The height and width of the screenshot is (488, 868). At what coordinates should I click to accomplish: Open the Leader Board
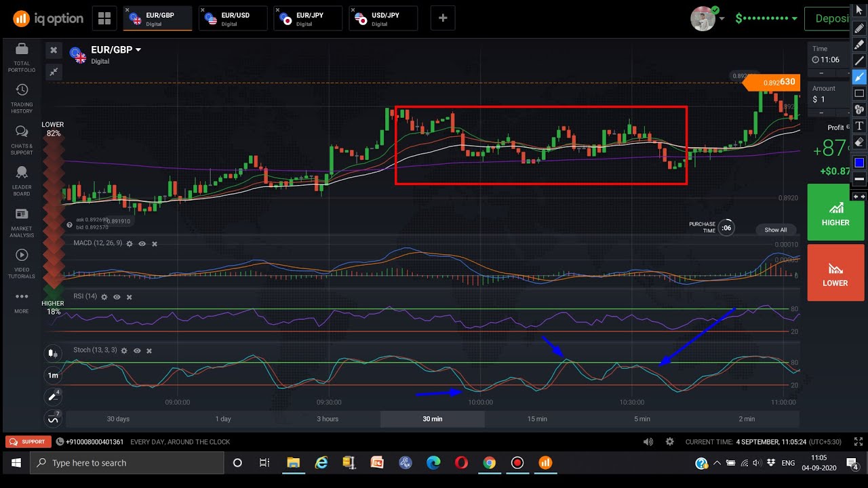(x=21, y=182)
